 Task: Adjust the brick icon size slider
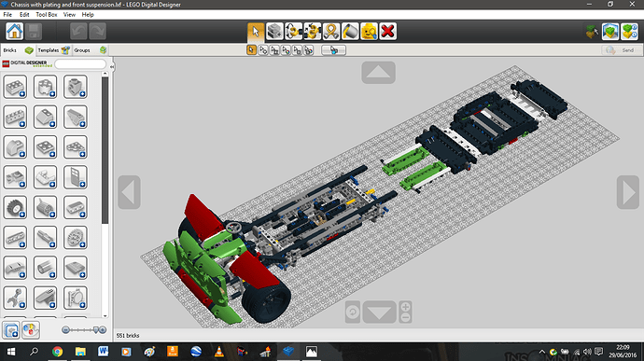pos(84,330)
